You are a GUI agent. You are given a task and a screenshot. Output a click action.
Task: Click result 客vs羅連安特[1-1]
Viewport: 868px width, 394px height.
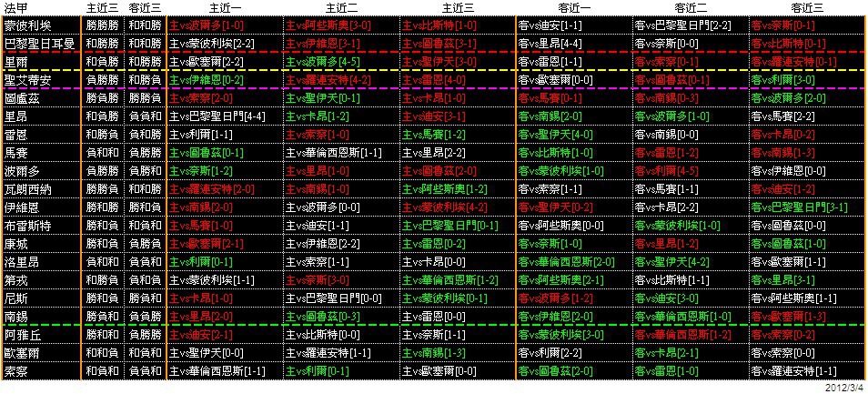pos(793,372)
